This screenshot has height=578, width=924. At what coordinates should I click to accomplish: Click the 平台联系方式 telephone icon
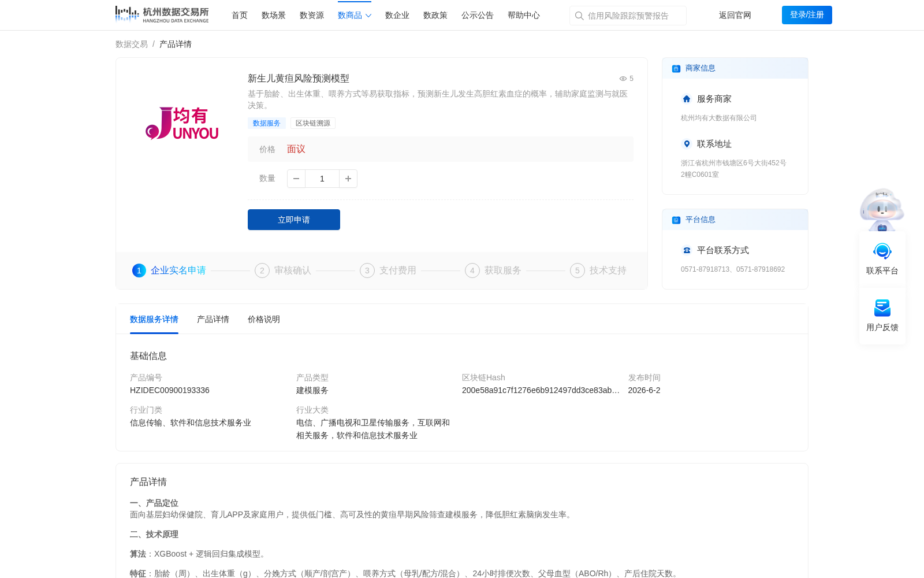[687, 250]
